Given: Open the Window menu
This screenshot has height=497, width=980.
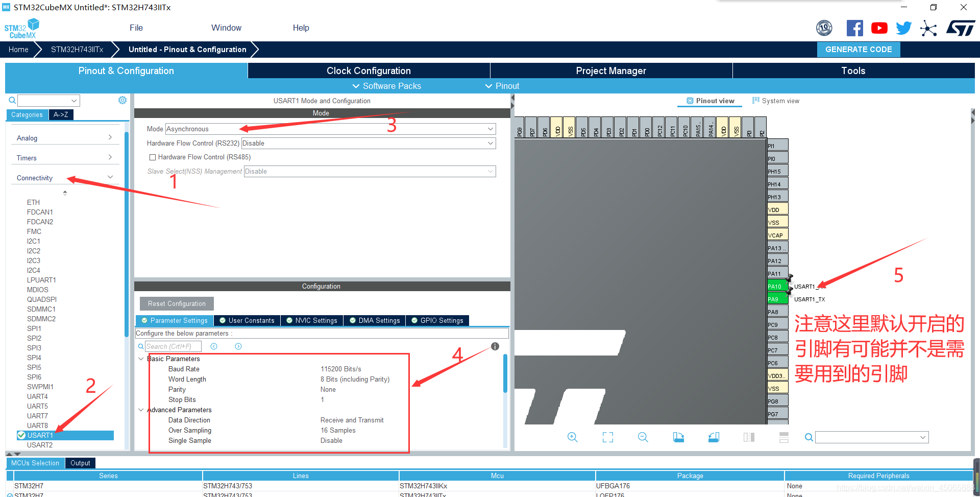Looking at the screenshot, I should coord(227,28).
